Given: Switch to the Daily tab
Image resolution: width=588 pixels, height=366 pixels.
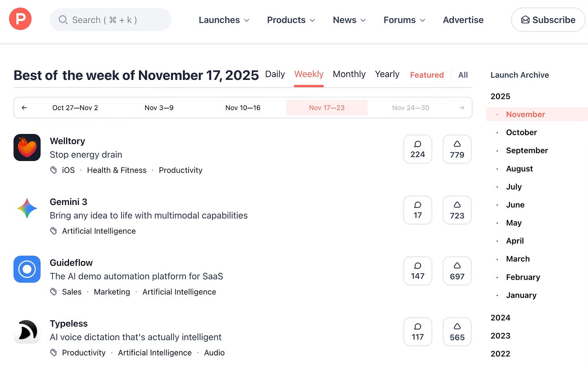Looking at the screenshot, I should pyautogui.click(x=275, y=74).
